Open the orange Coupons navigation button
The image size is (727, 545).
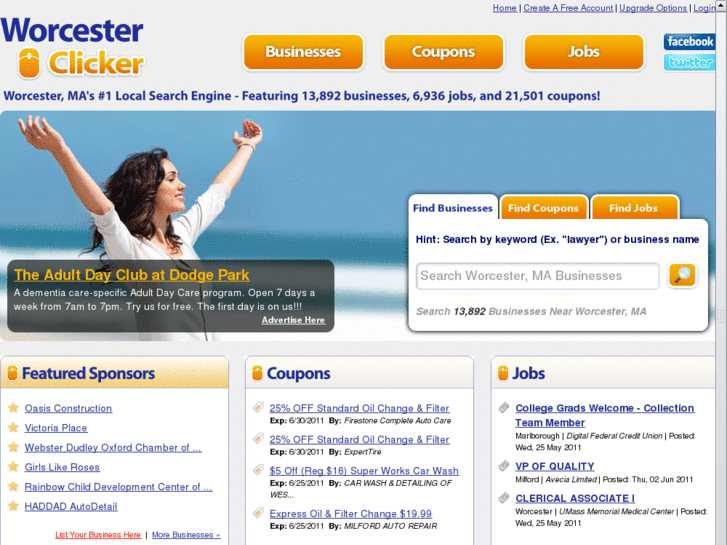click(444, 51)
